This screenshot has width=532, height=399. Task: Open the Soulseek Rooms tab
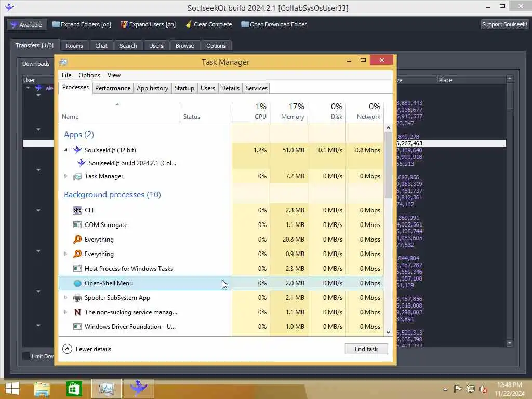74,46
